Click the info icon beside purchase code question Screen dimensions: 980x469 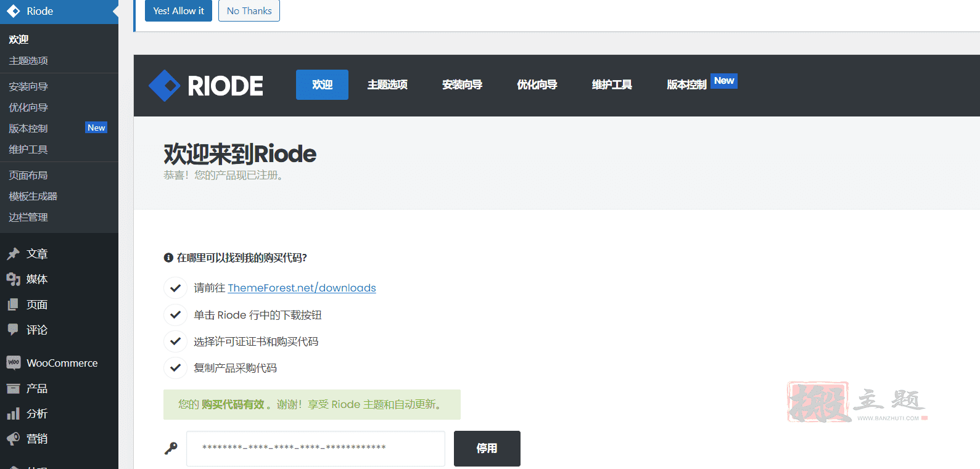168,258
